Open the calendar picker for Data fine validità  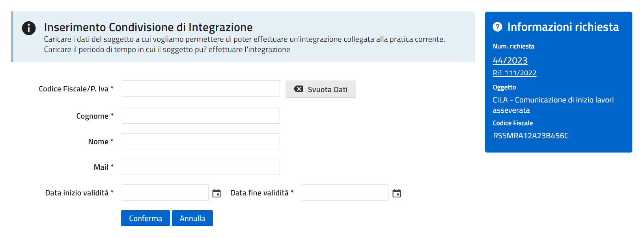(396, 193)
